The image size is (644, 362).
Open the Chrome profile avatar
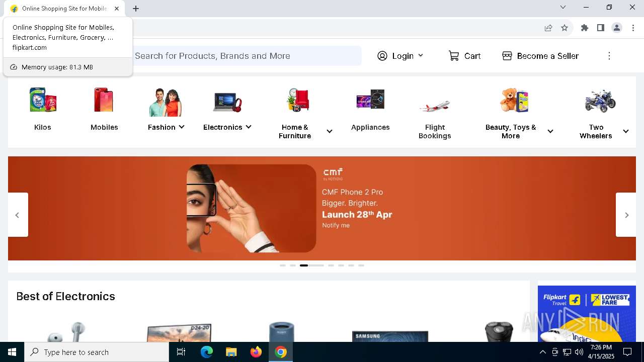click(x=617, y=28)
